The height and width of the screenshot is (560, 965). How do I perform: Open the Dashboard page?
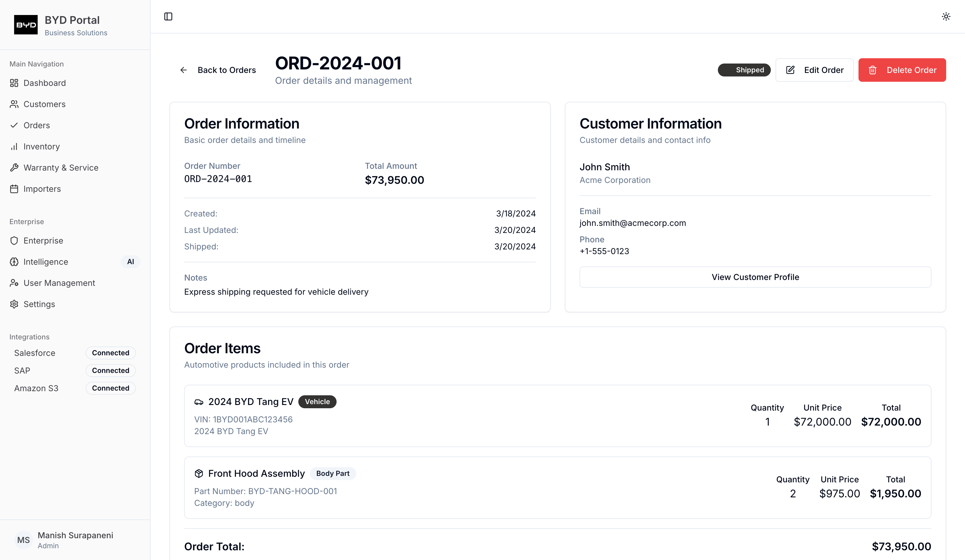click(x=75, y=83)
